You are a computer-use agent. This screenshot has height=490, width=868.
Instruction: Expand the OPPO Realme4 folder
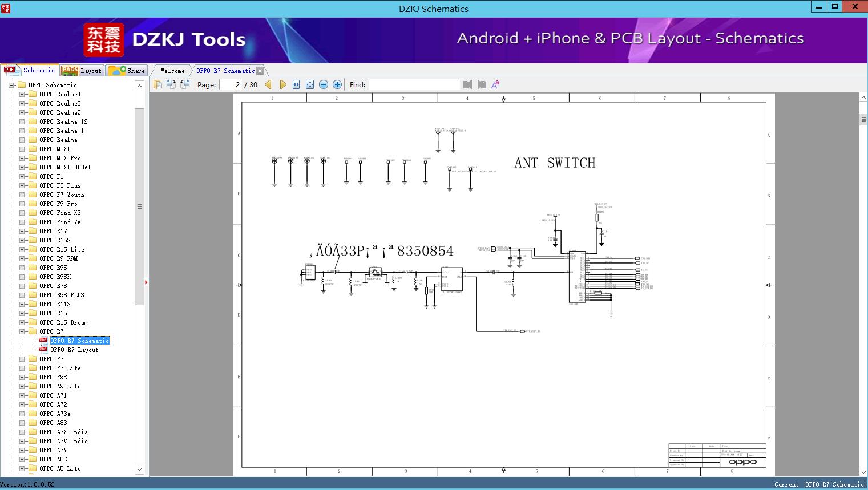(22, 94)
